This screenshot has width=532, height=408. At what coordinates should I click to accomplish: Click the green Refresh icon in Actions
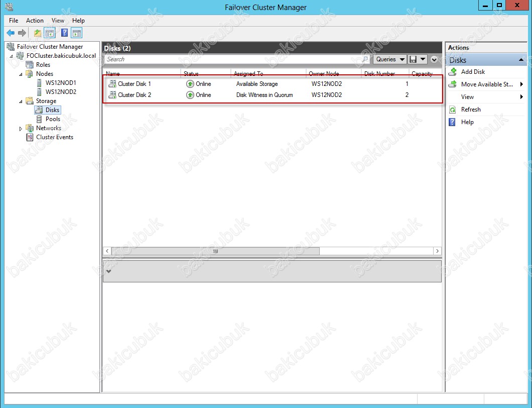[453, 110]
